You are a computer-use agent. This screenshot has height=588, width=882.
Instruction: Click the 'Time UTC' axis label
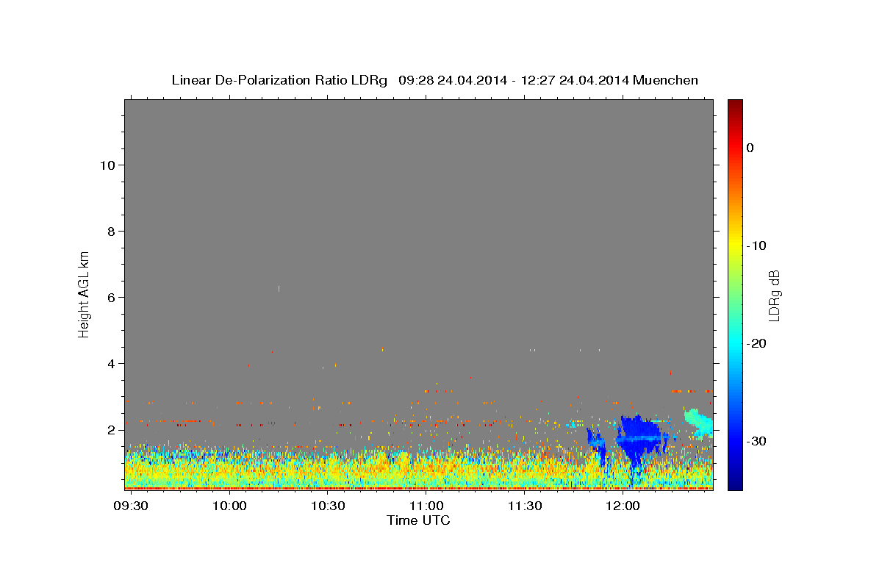[418, 520]
